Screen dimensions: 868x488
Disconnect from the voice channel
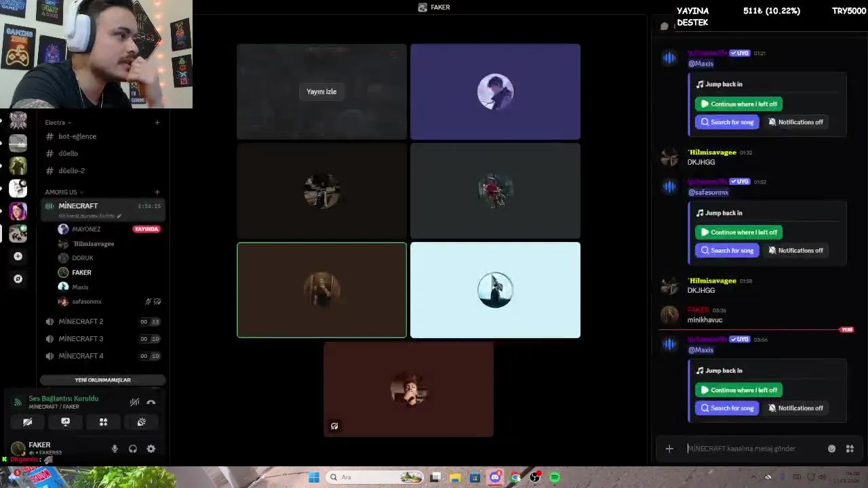pyautogui.click(x=151, y=402)
